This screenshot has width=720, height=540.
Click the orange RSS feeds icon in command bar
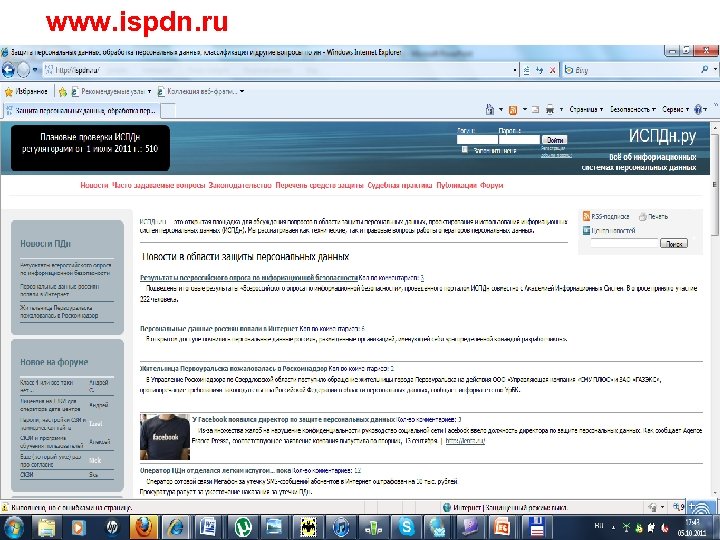click(x=513, y=110)
